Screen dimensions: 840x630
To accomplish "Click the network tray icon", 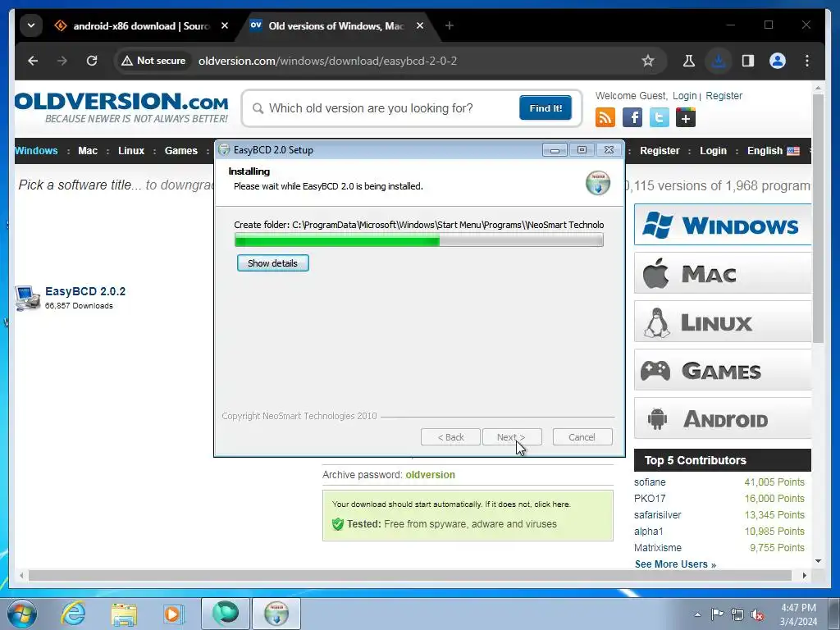I will click(737, 614).
